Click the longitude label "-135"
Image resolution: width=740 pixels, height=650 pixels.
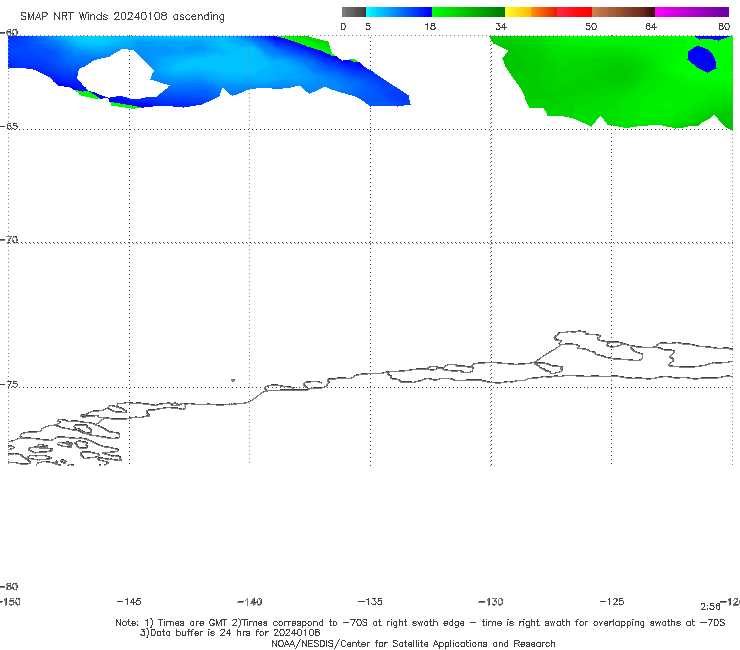[370, 601]
